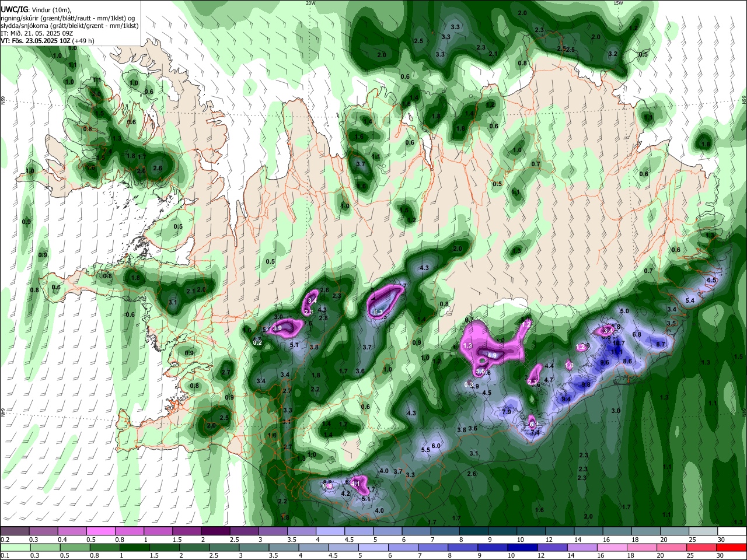
Task: Click the grey-mauve 0.2 swatch in upper legend row
Action: coord(15,531)
